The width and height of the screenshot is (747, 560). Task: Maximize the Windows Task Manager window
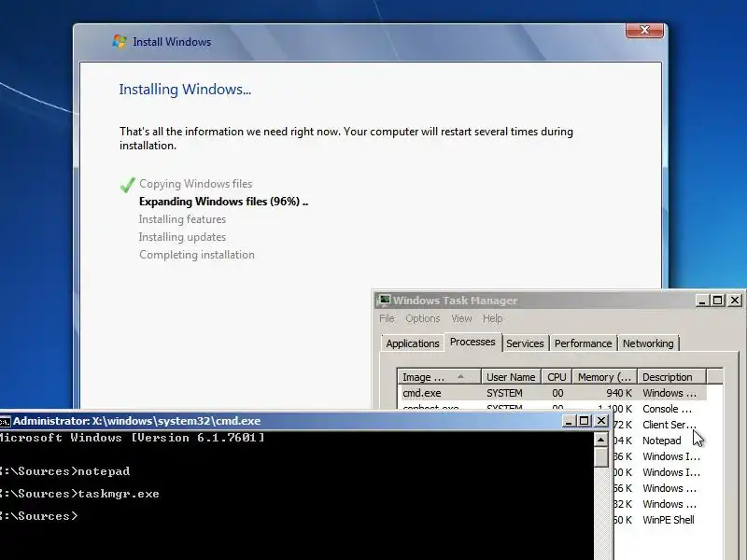[717, 301]
